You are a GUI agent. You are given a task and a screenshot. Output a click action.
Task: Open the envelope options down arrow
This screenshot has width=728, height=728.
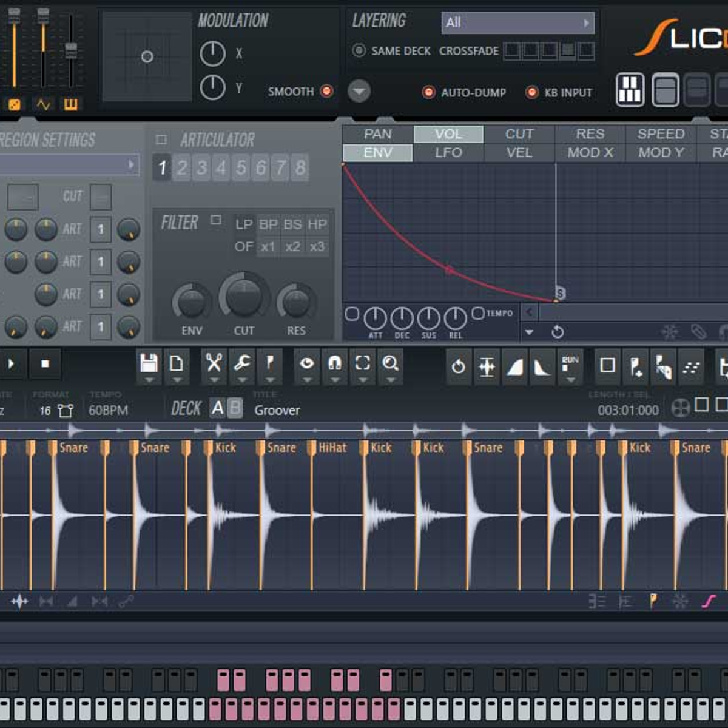[x=530, y=332]
